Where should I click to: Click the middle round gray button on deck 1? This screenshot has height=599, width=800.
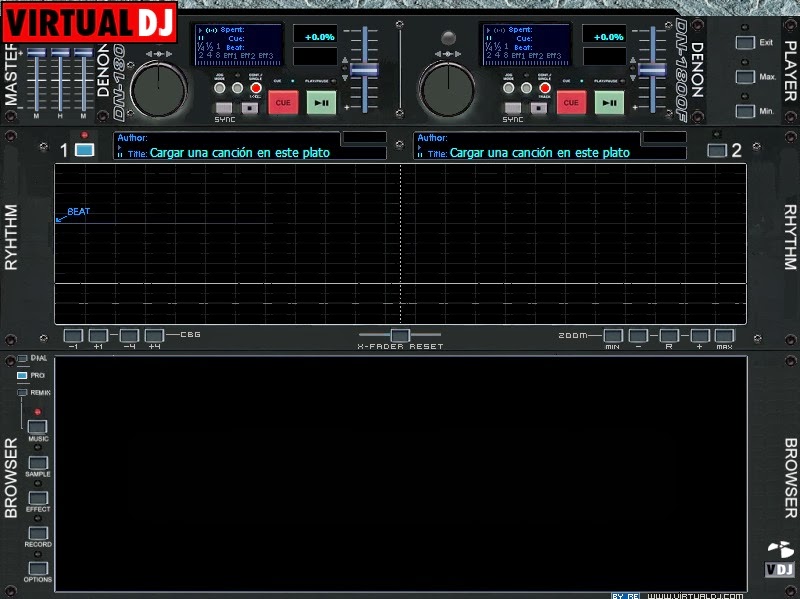(237, 88)
